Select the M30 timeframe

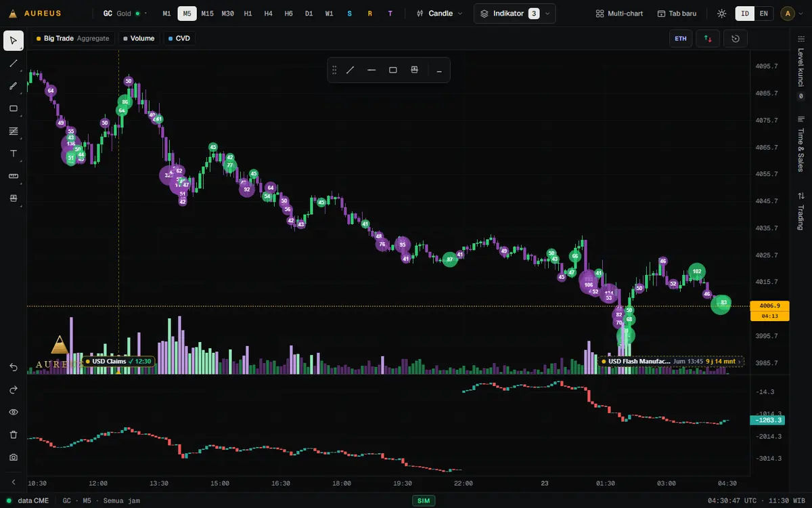point(228,14)
